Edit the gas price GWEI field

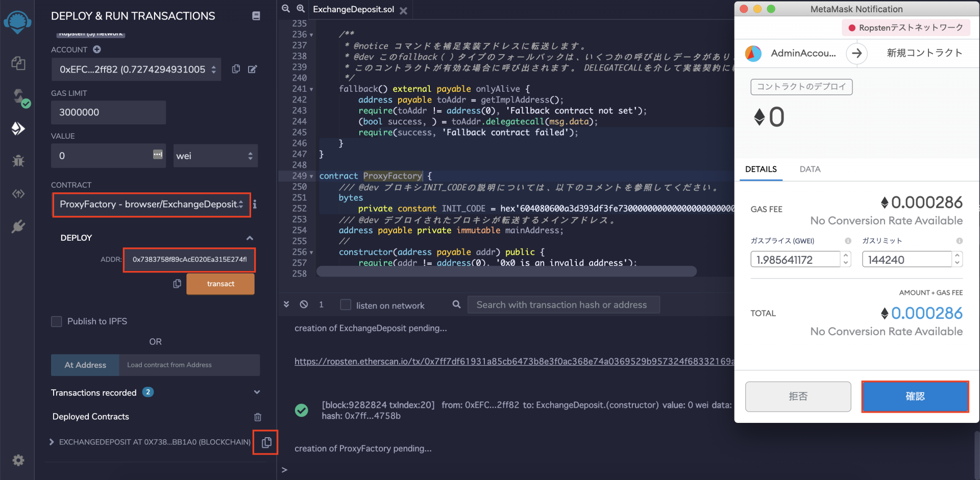(795, 260)
